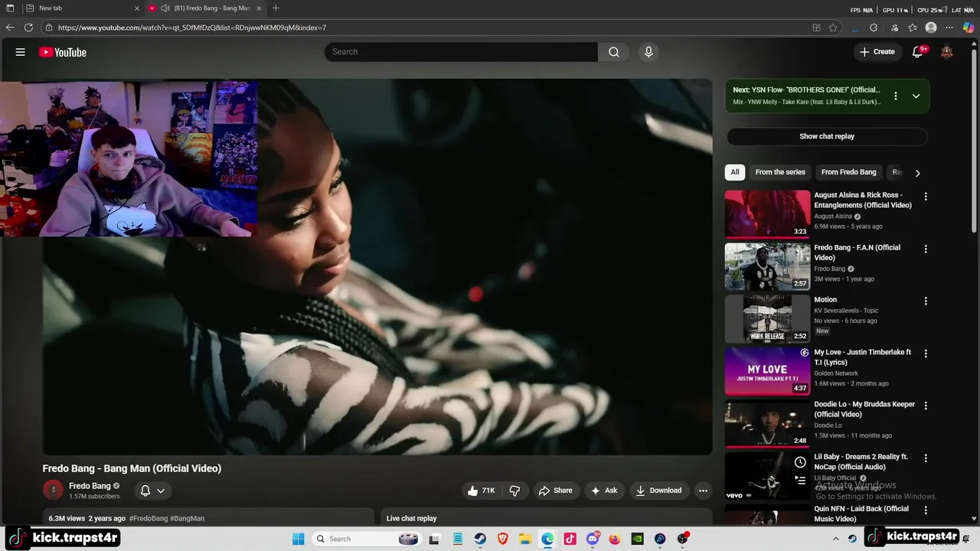This screenshot has width=980, height=551.
Task: Open Windows Start menu
Action: (298, 539)
